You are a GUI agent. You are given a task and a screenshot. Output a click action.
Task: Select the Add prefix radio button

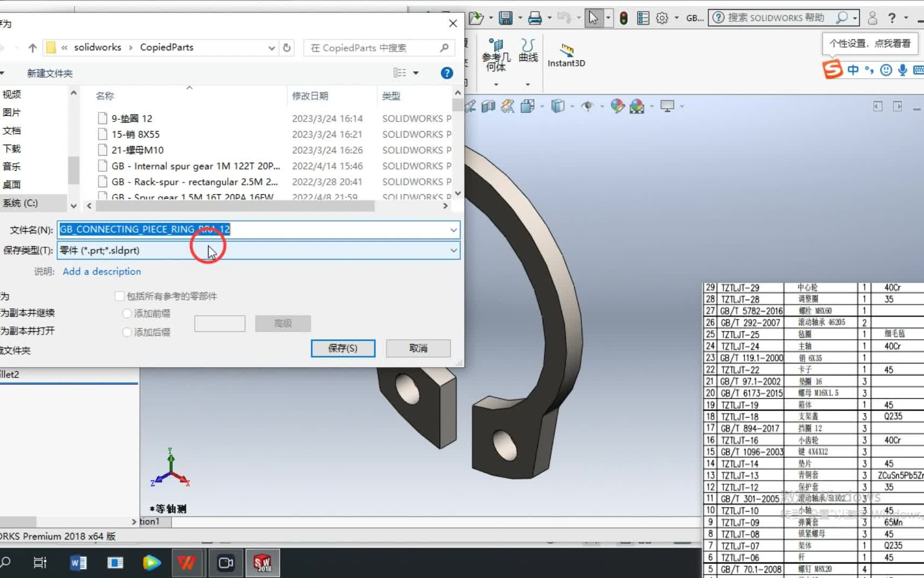pyautogui.click(x=127, y=314)
